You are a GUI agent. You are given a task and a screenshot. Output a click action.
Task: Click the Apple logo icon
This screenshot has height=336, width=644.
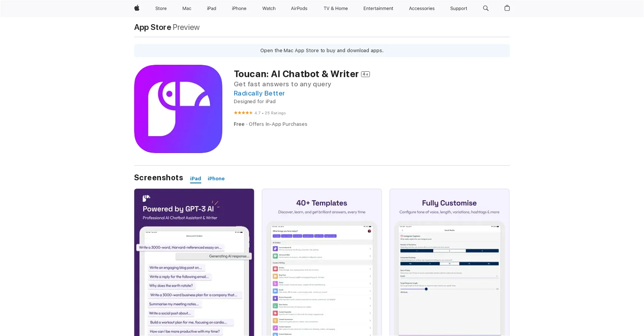(137, 8)
